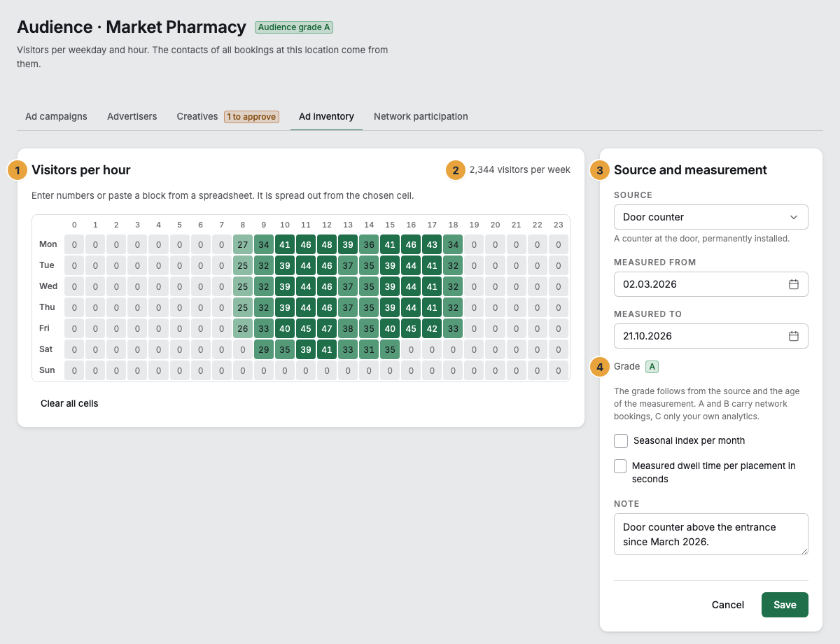
Task: Open Network participation tab
Action: tap(421, 116)
